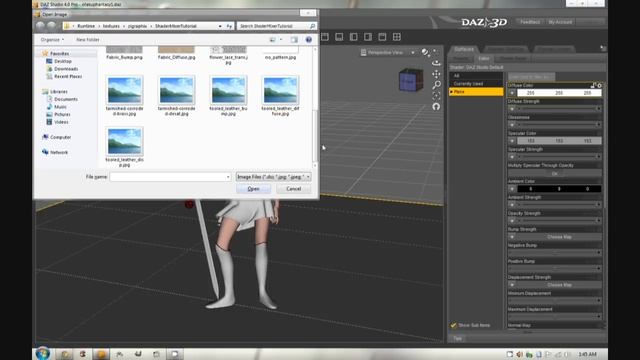Viewport: 640px width, 360px height.
Task: Click the draw style sphere icon
Action: 425,52
